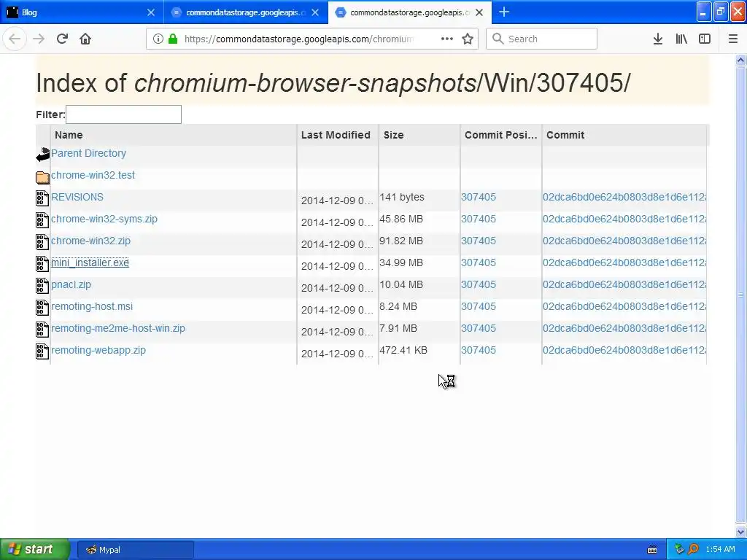This screenshot has width=747, height=560.
Task: Click the chrome-win32.test folder icon
Action: [42, 177]
